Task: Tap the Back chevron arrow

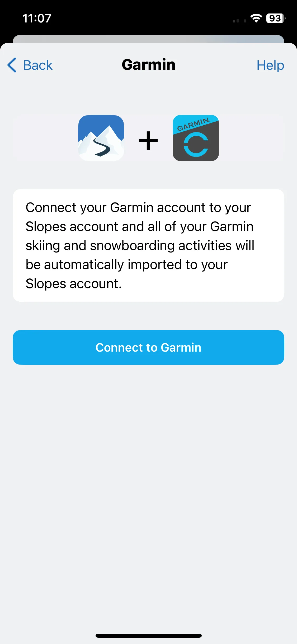Action: pos(12,65)
